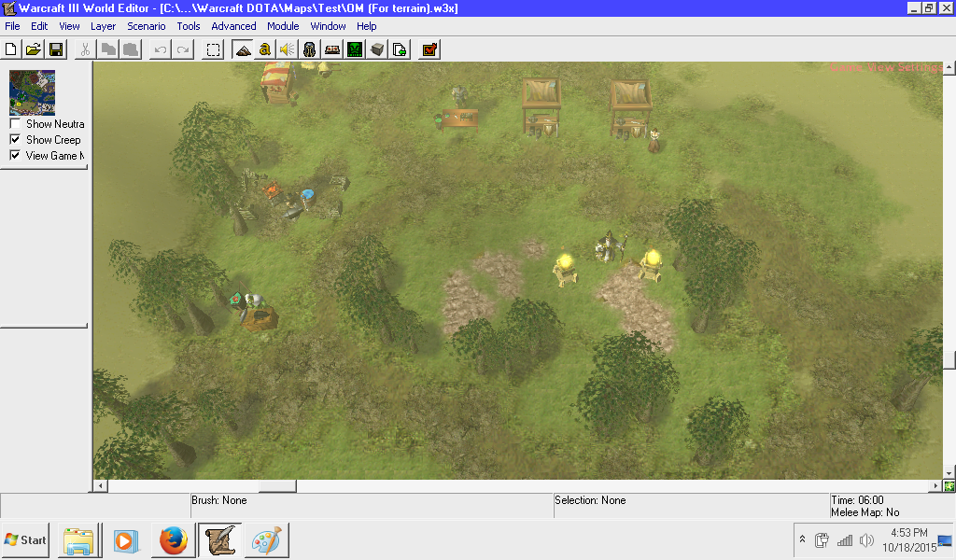This screenshot has width=956, height=560.
Task: Click the green icon at the scrollbar corner
Action: click(949, 486)
